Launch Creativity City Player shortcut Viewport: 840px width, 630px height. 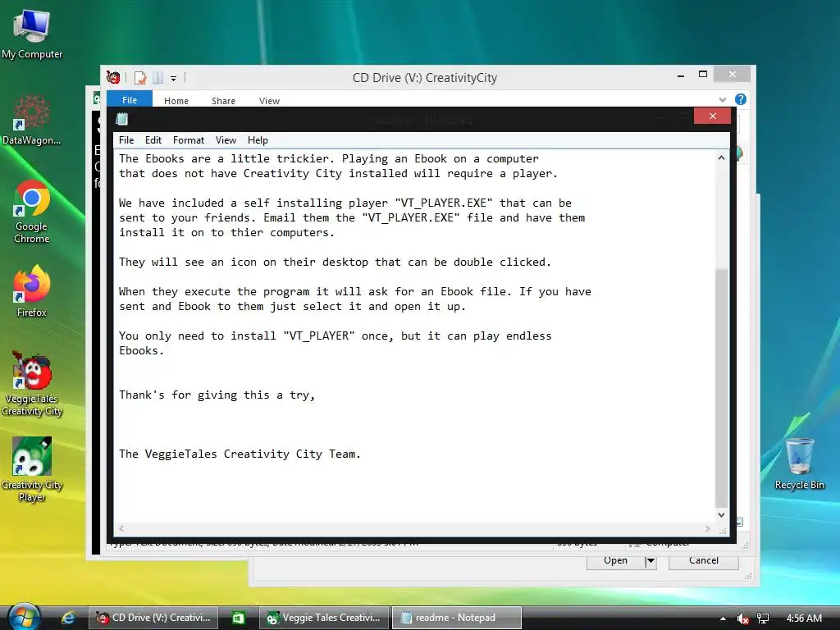click(32, 470)
